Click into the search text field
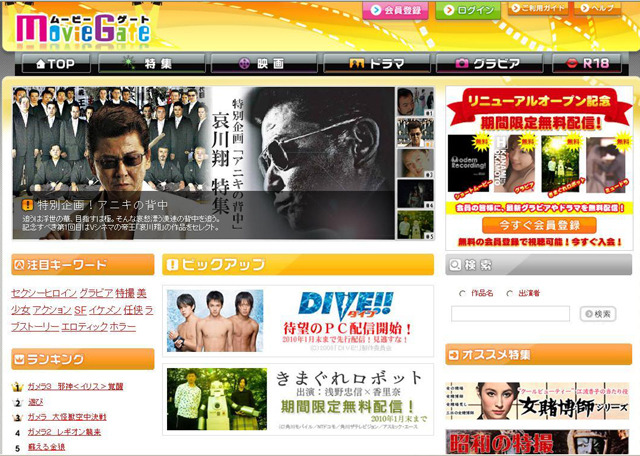 pyautogui.click(x=510, y=314)
